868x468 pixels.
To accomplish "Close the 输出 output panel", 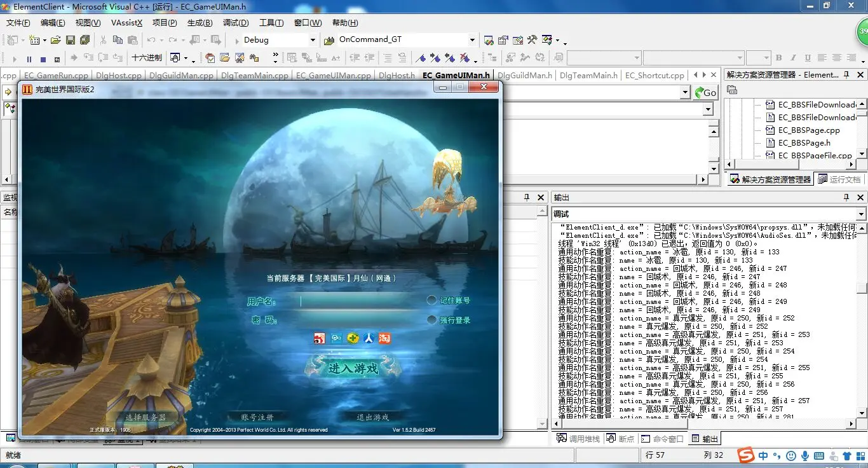I will pos(860,198).
